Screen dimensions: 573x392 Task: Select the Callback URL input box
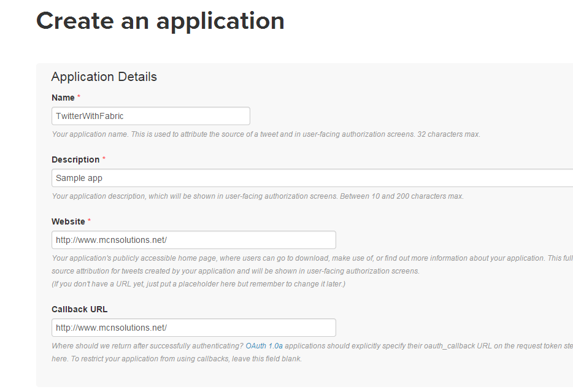pos(194,328)
